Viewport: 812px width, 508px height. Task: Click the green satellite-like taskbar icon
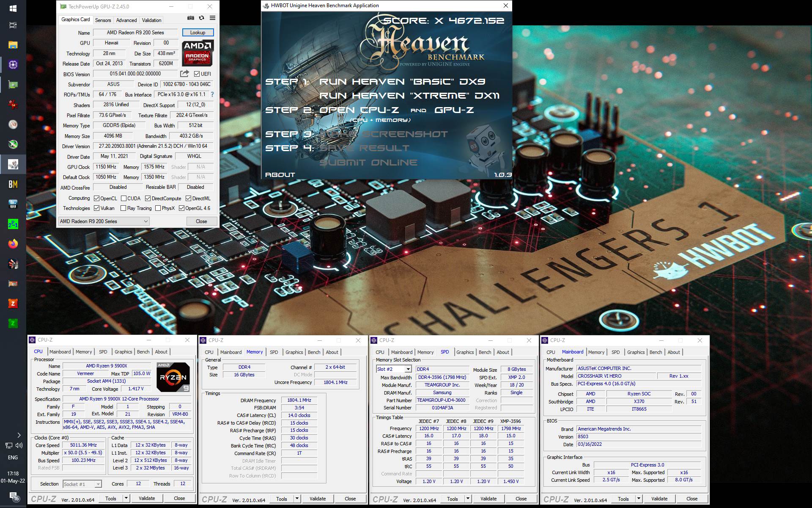coord(13,144)
